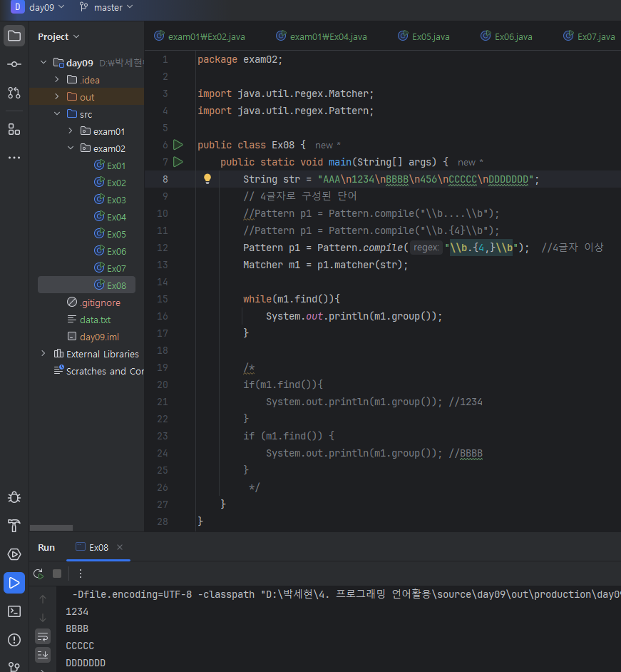
Task: Click the Run panel title label
Action: pos(46,547)
